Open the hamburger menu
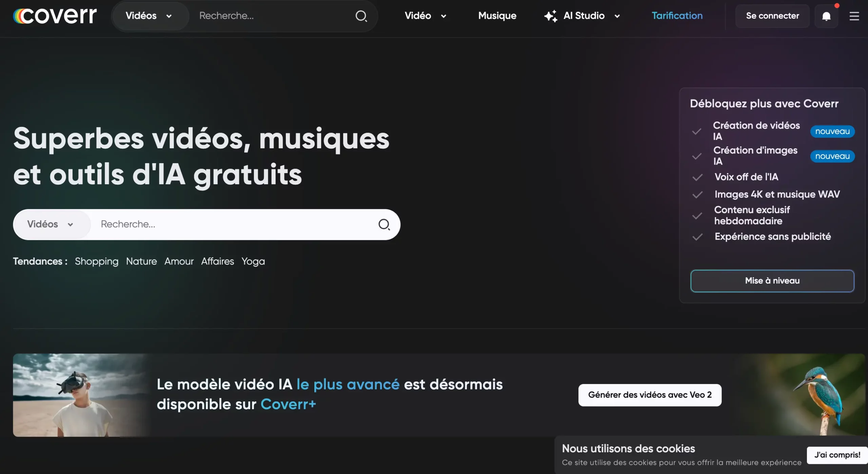This screenshot has width=868, height=474. (854, 16)
